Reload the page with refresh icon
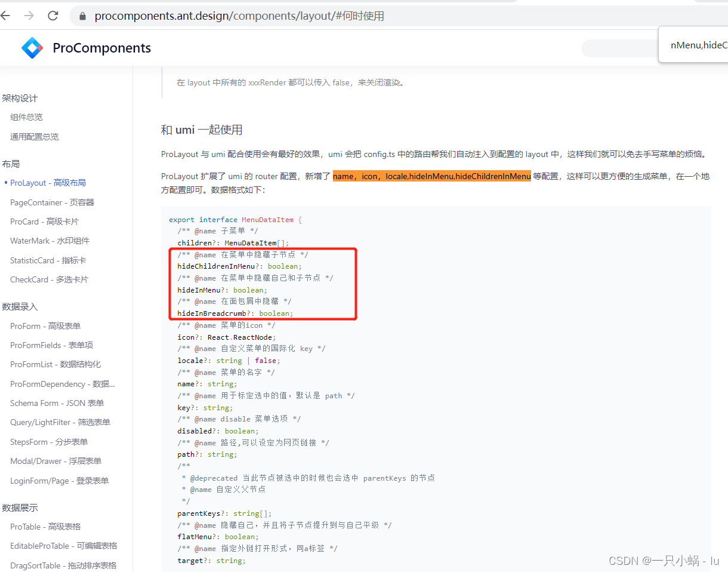Screen dimensions: 728x572 click(x=53, y=16)
